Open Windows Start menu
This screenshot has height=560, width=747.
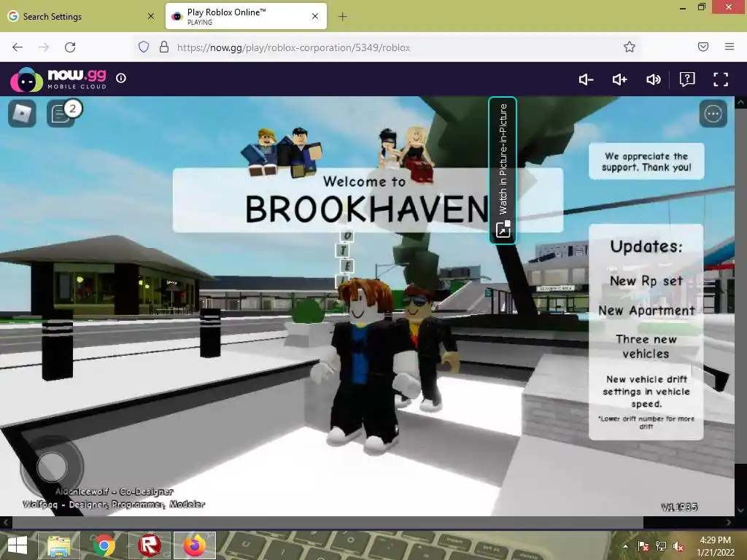18,545
